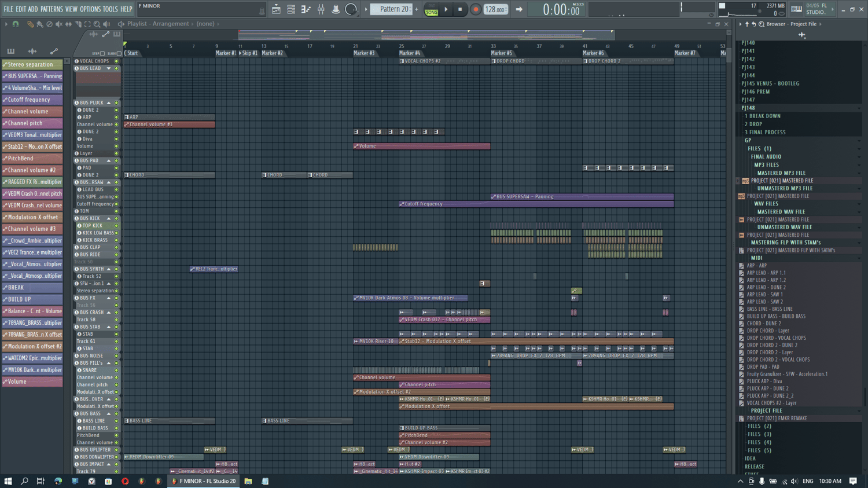Viewport: 868px width, 488px height.
Task: Select the Cutoff frequency clip in picker
Action: (32, 100)
